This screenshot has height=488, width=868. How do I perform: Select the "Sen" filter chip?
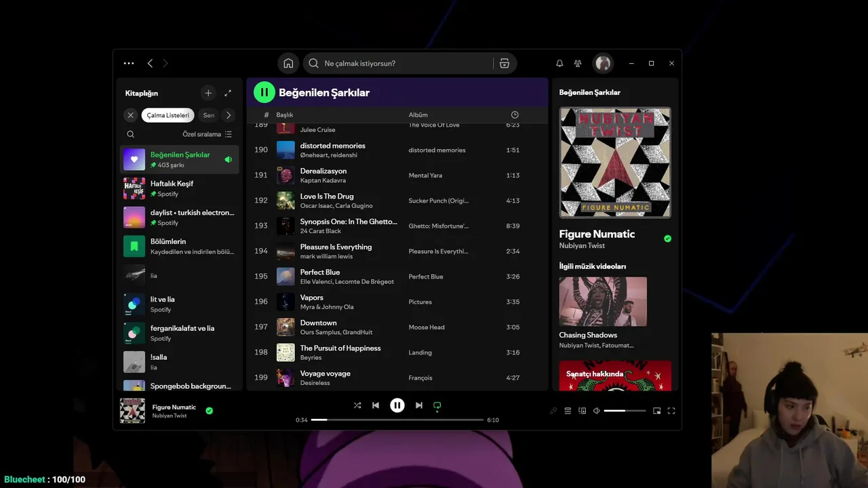[x=208, y=115]
